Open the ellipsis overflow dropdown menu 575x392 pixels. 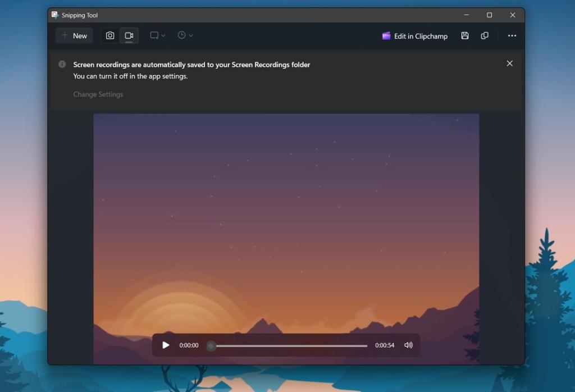click(x=512, y=35)
